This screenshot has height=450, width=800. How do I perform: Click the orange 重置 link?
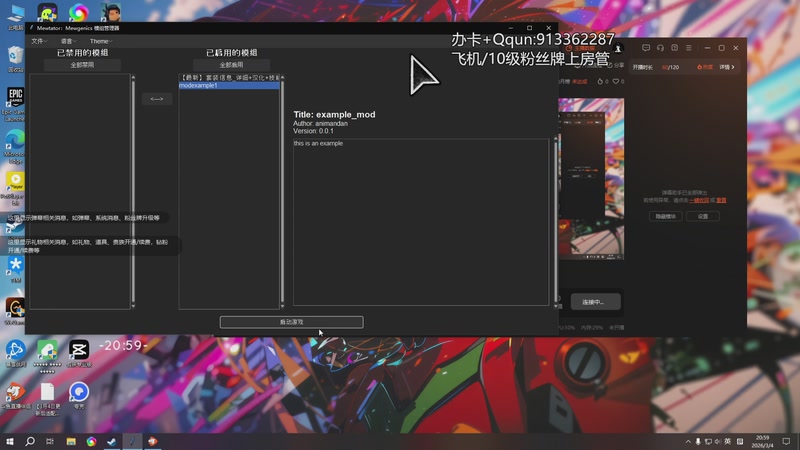(x=721, y=201)
